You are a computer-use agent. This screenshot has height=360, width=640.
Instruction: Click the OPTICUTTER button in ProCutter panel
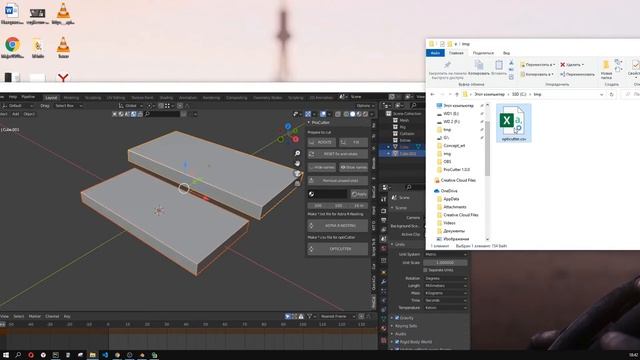click(x=338, y=249)
